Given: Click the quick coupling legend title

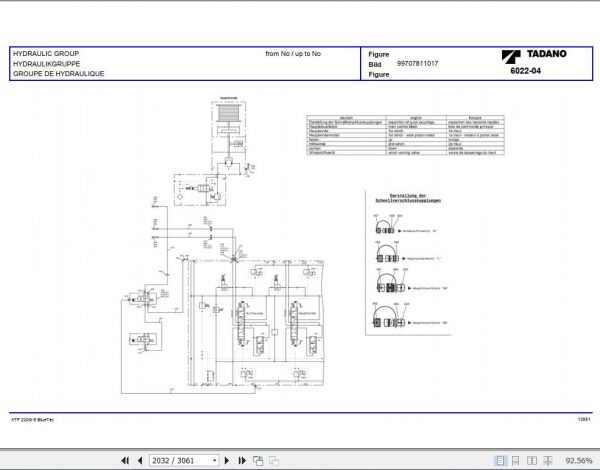Looking at the screenshot, I should 408,198.
